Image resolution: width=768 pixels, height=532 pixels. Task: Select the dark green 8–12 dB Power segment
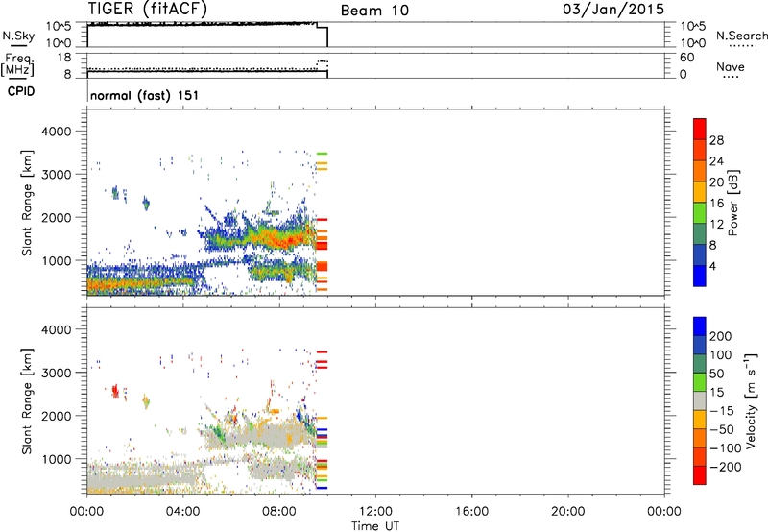[x=700, y=234]
